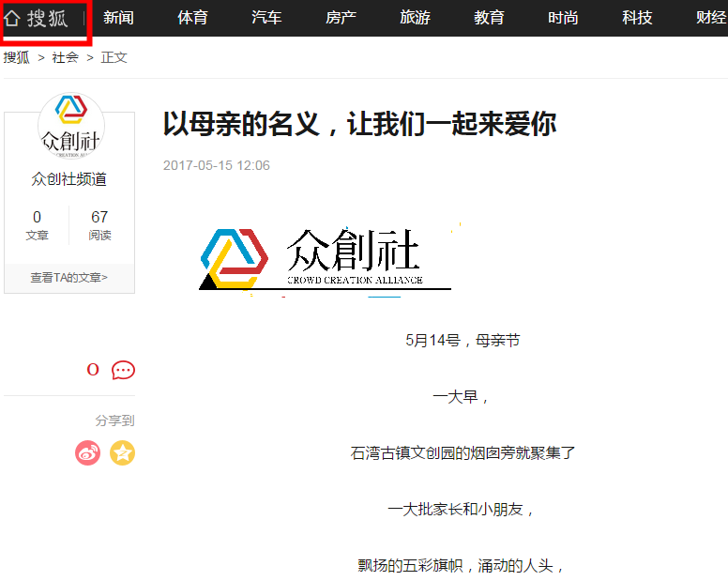Click the 众创社 round avatar logo
This screenshot has width=728, height=581.
(x=71, y=126)
